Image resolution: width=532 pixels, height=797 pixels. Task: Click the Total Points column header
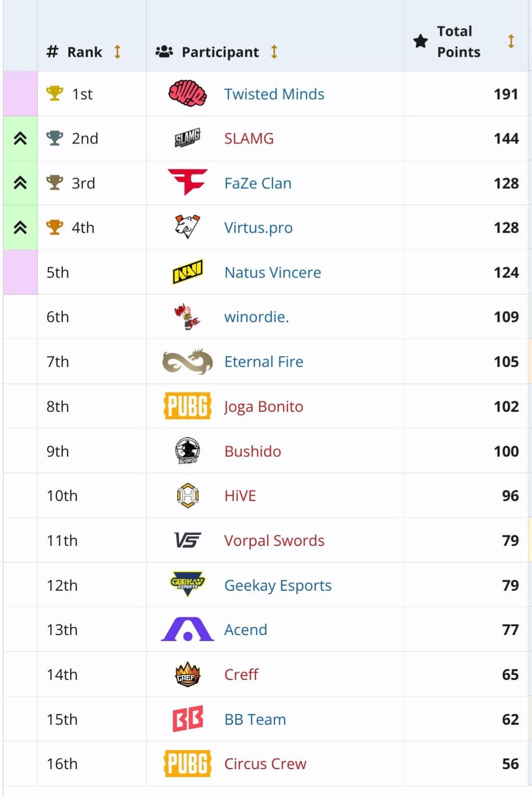point(458,42)
